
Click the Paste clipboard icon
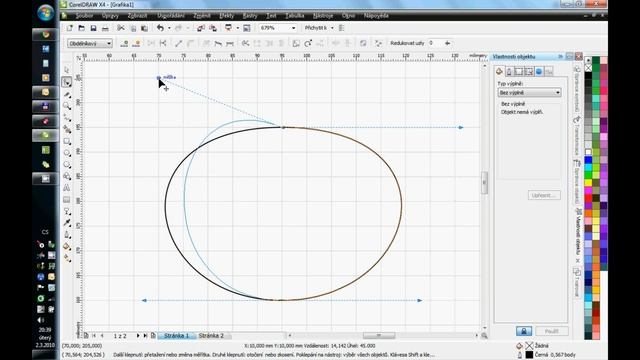coord(144,28)
